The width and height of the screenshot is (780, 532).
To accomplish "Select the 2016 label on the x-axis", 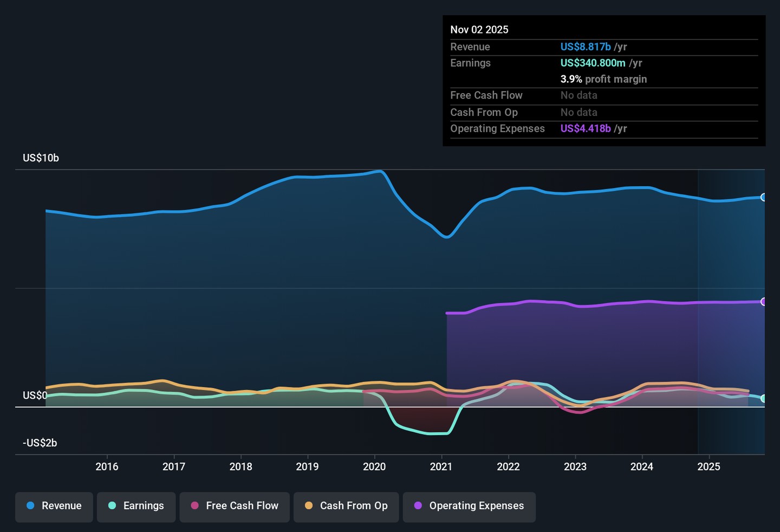I will (107, 466).
